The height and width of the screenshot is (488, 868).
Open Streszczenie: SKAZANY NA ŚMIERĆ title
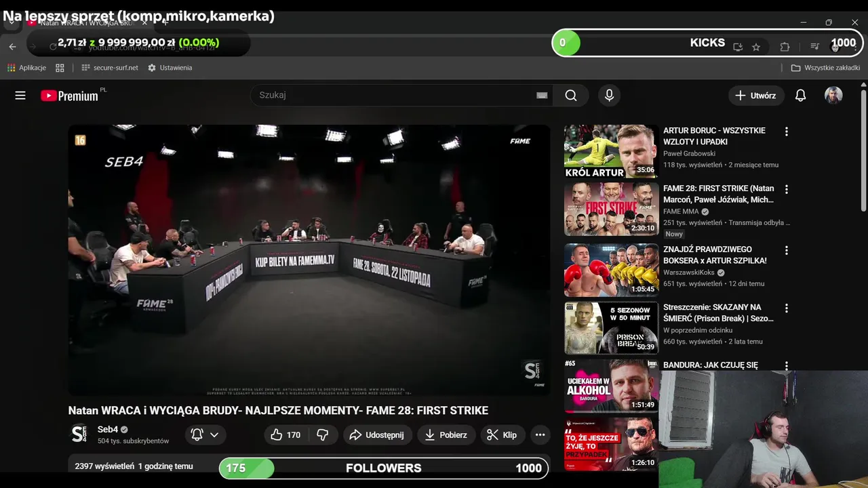(x=718, y=312)
